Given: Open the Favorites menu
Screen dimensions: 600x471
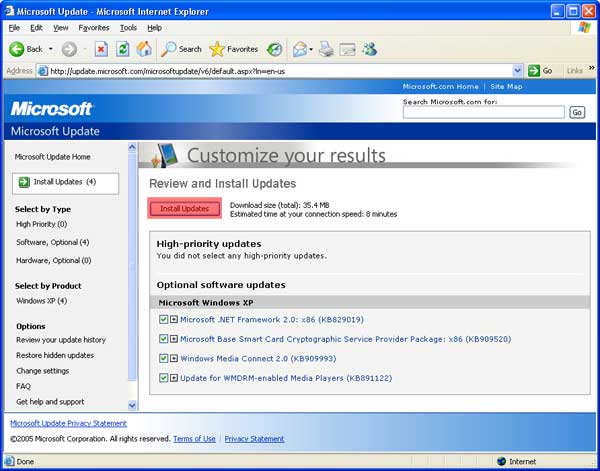Looking at the screenshot, I should pos(94,28).
